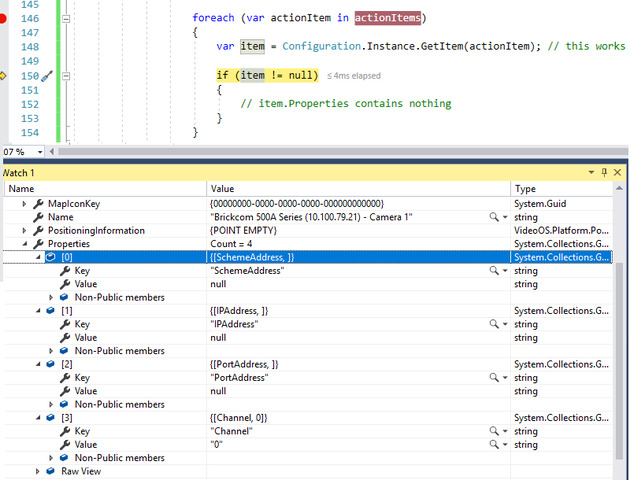Close the Watch 1 panel
Viewport: 630px width, 480px height.
pyautogui.click(x=618, y=173)
